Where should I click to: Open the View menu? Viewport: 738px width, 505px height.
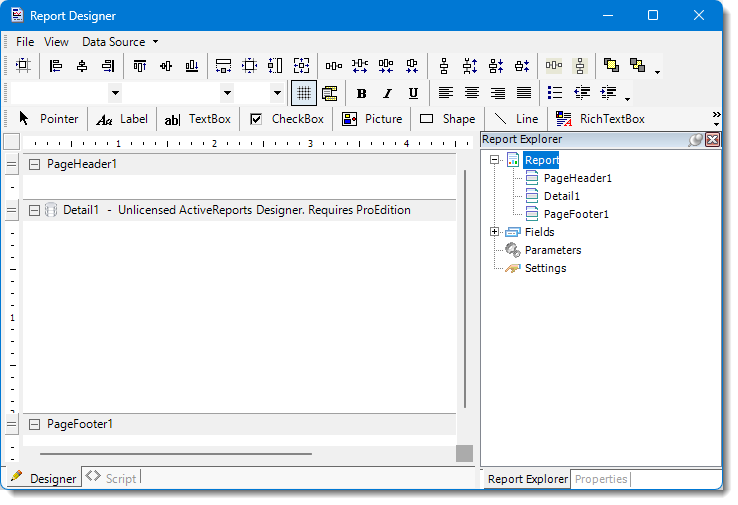(56, 42)
